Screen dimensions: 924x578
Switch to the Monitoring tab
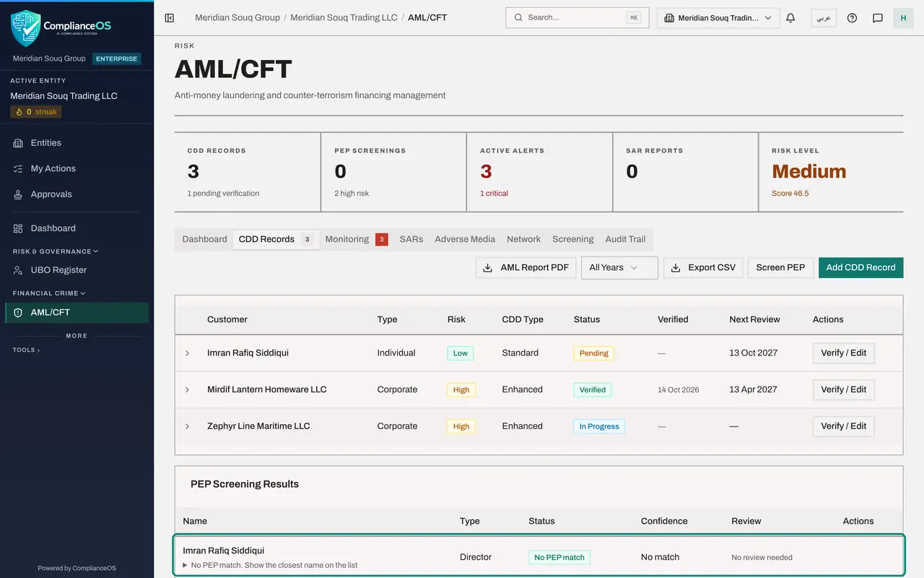point(357,239)
